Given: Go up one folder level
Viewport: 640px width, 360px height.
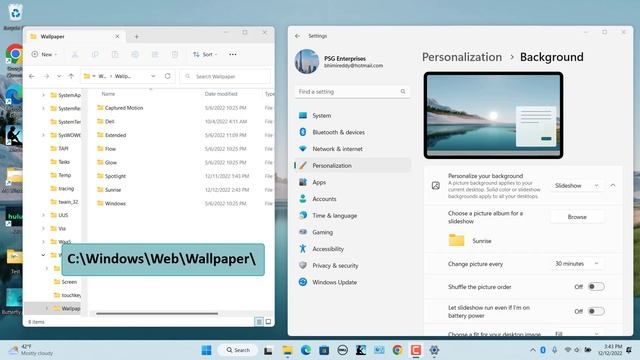Looking at the screenshot, I should coord(71,76).
